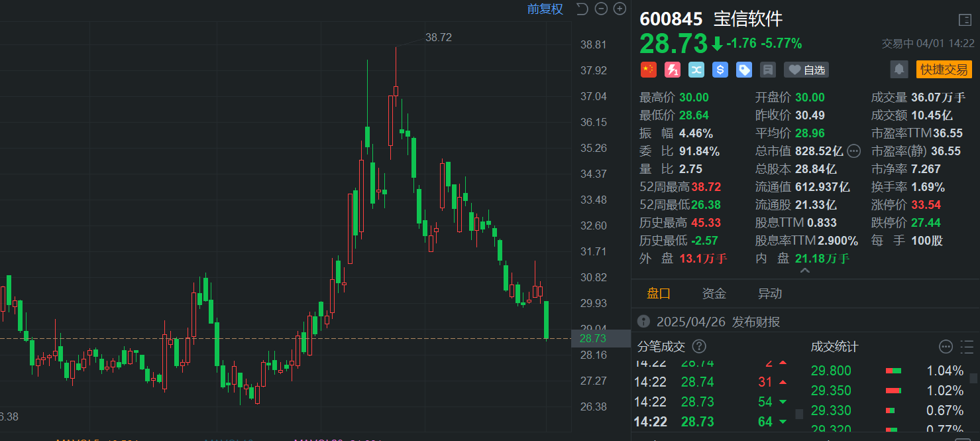Open the 前复权 adjustment dropdown
This screenshot has height=441, width=980.
[545, 9]
